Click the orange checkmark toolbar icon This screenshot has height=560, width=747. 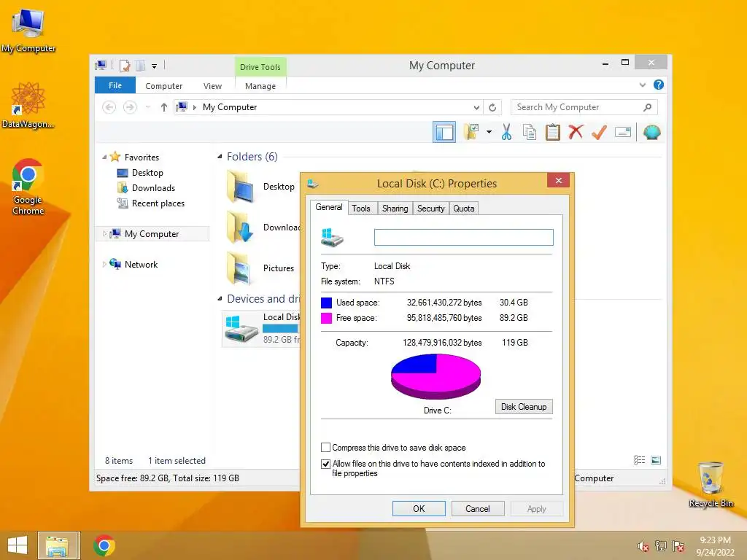point(599,132)
